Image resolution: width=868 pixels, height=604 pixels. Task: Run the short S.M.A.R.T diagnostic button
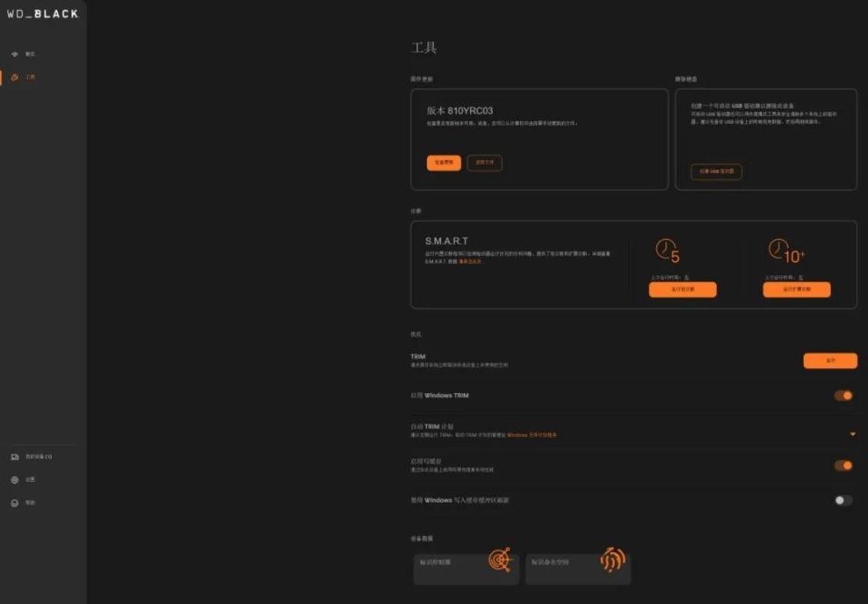[x=683, y=289]
